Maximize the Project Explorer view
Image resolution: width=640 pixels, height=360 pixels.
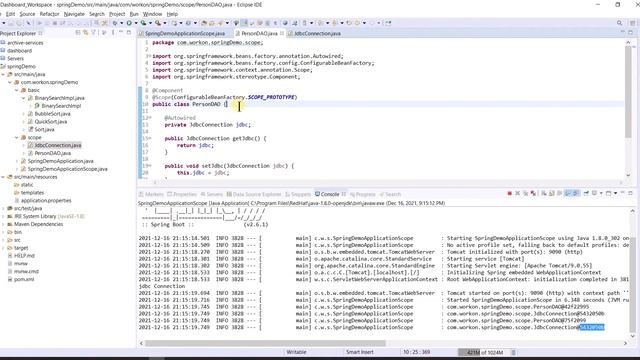pos(129,32)
